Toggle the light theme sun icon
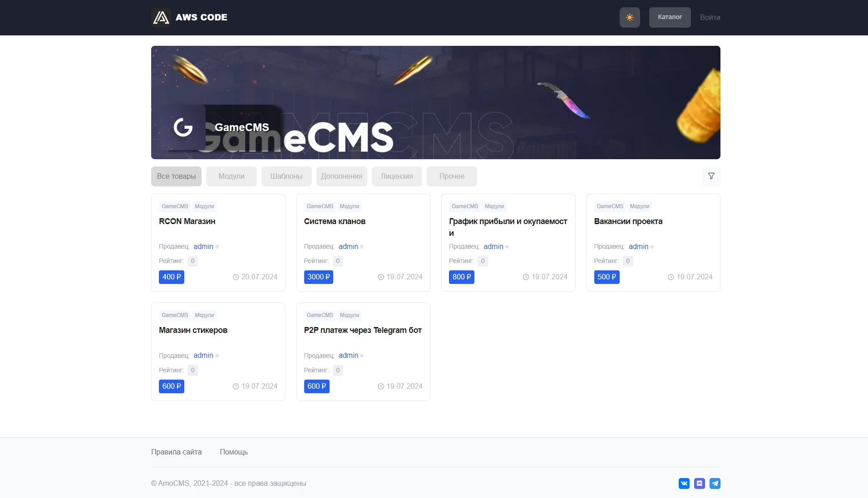This screenshot has height=498, width=868. [x=630, y=17]
